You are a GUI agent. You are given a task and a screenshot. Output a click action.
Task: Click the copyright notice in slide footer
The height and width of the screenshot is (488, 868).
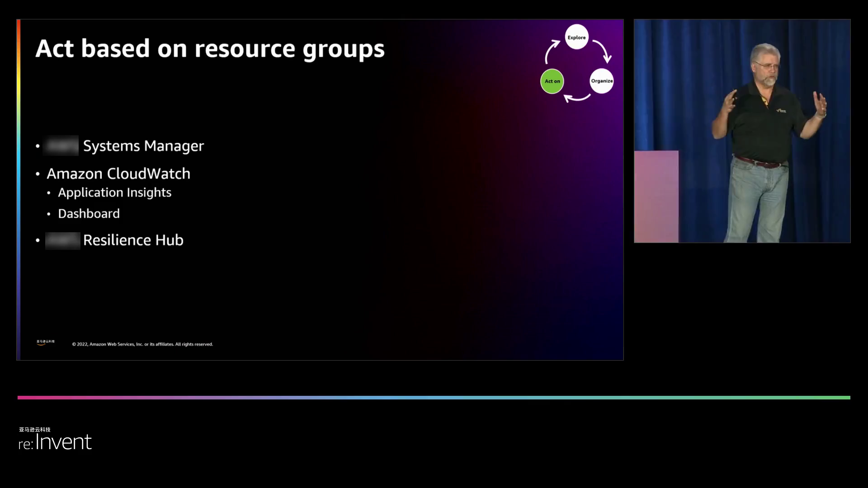(x=142, y=344)
